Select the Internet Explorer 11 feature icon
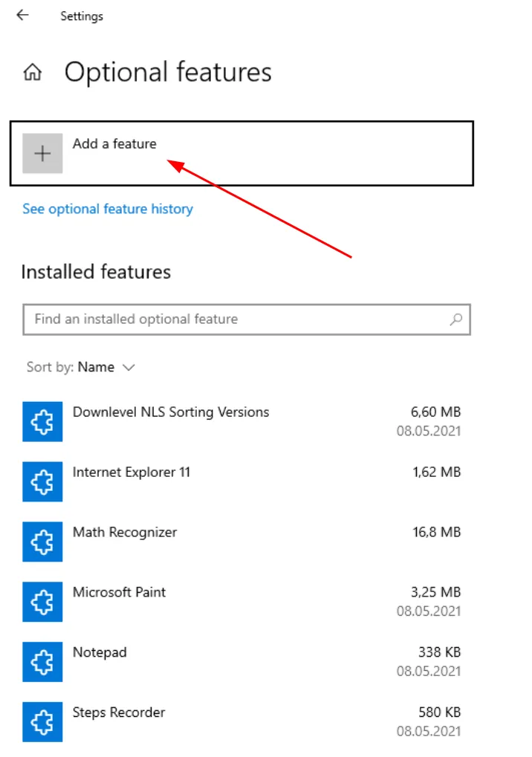 pyautogui.click(x=42, y=481)
